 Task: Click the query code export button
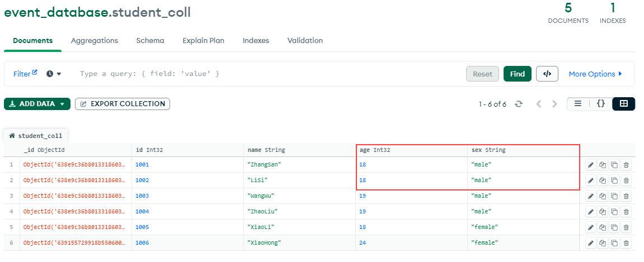[x=547, y=74]
